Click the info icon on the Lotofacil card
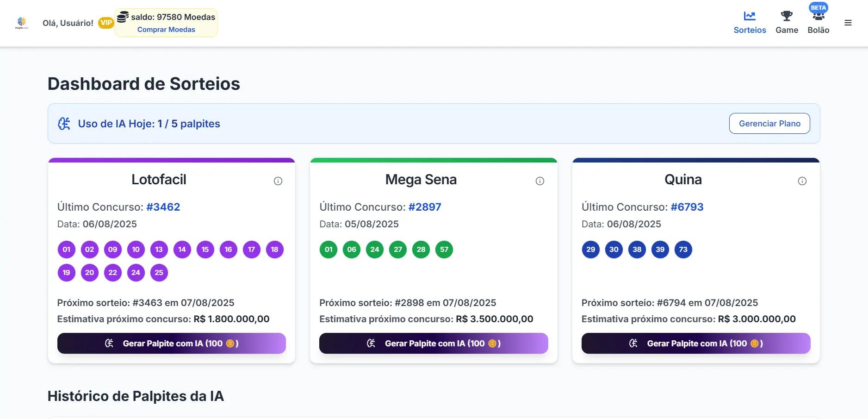 click(x=278, y=181)
